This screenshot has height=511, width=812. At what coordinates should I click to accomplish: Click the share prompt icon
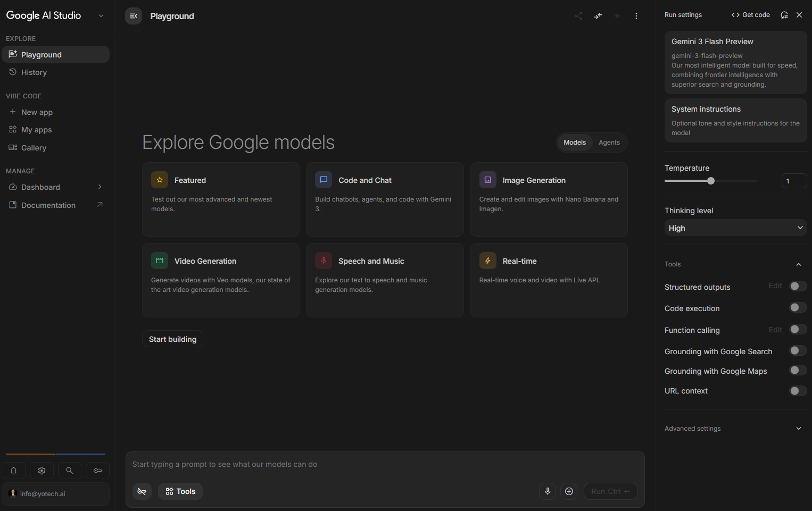click(579, 16)
